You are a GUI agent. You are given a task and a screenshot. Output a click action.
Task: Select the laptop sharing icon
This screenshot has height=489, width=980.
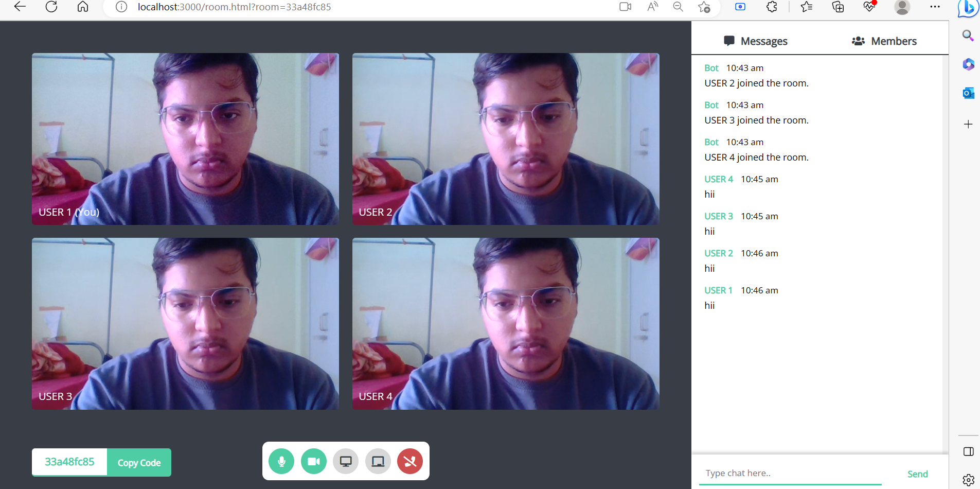click(x=378, y=461)
